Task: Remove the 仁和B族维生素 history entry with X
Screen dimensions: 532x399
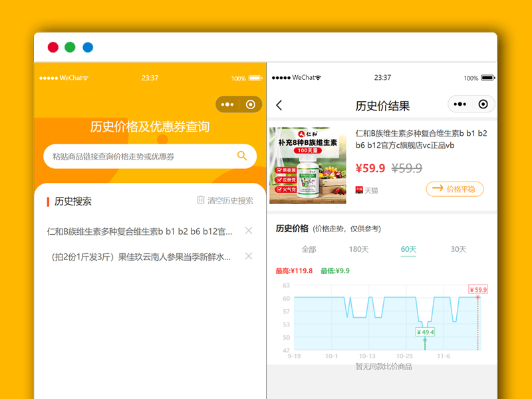Action: [x=249, y=230]
